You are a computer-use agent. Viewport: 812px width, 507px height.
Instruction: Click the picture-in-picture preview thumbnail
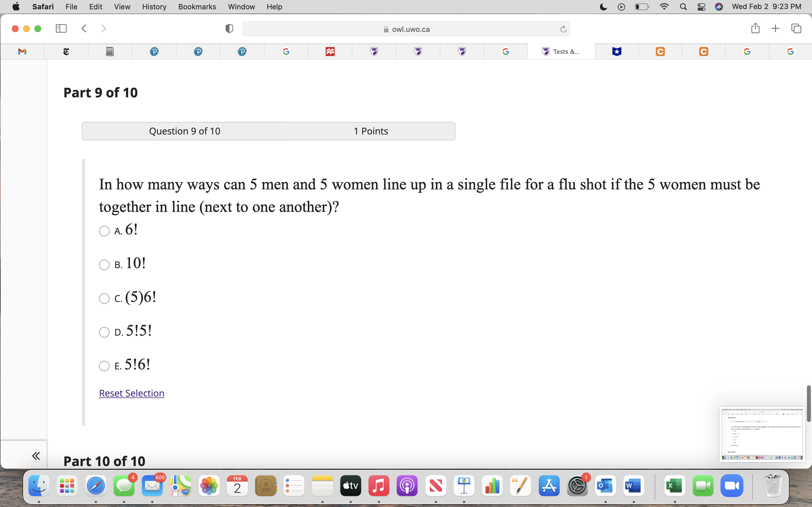pyautogui.click(x=762, y=434)
